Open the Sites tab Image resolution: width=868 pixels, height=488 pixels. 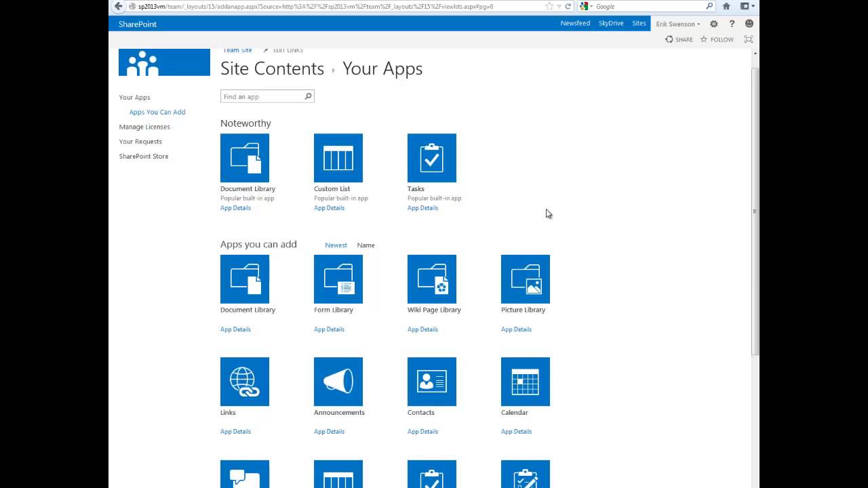click(x=639, y=23)
